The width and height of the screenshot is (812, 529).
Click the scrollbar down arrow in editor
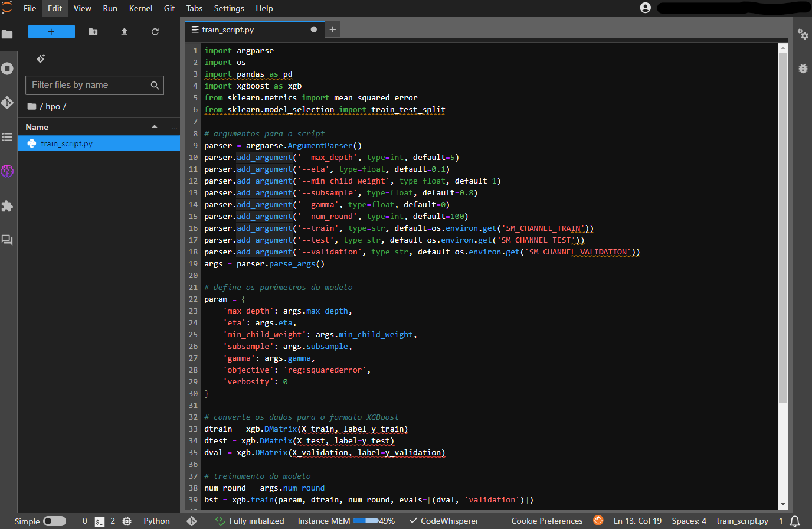point(783,505)
